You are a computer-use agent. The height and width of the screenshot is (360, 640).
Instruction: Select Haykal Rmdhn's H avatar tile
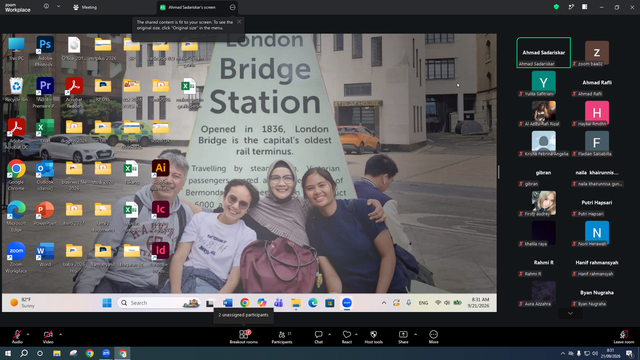pos(597,113)
